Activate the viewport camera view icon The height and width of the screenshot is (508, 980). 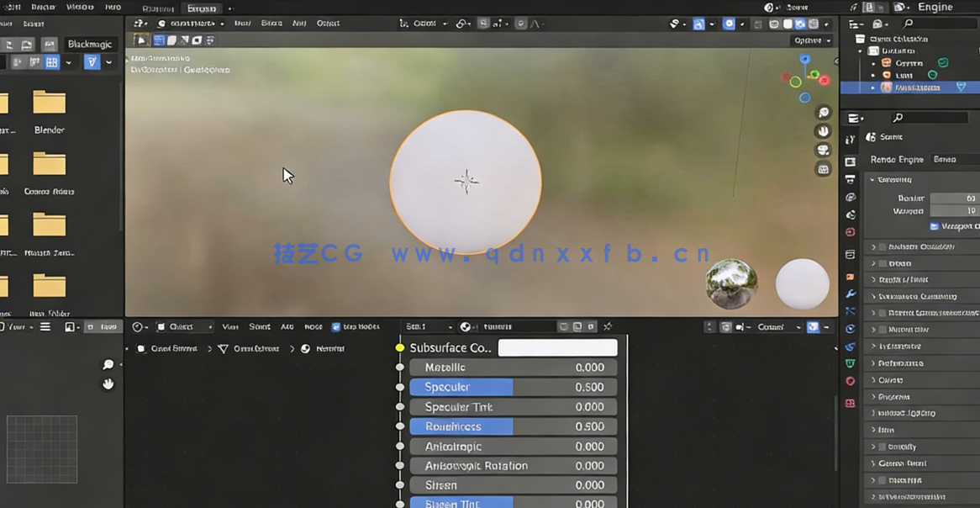(822, 150)
